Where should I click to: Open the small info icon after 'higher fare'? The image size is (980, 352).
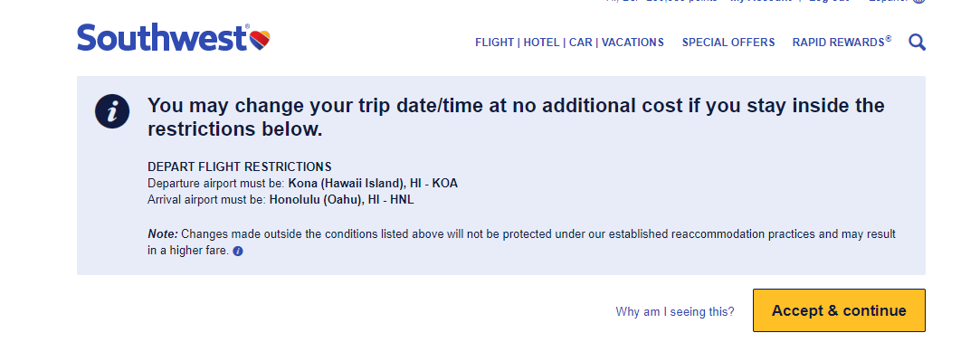click(x=237, y=252)
